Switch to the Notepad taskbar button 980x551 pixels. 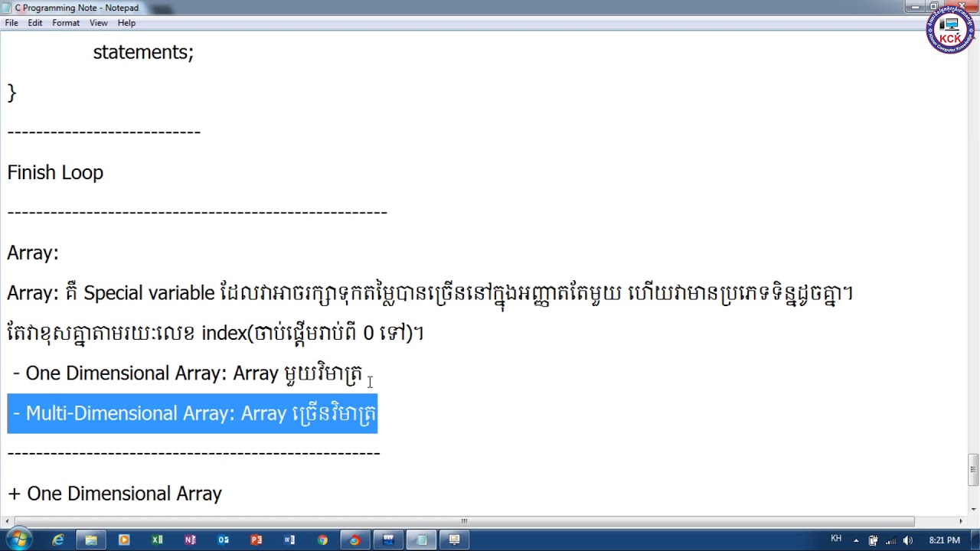point(421,540)
